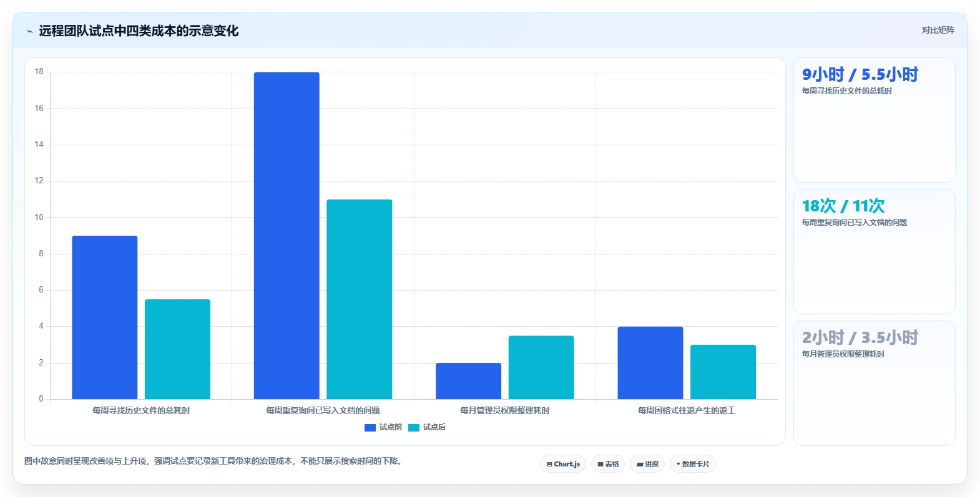Click the card caption 每月管理员权限整理耗时

[843, 354]
